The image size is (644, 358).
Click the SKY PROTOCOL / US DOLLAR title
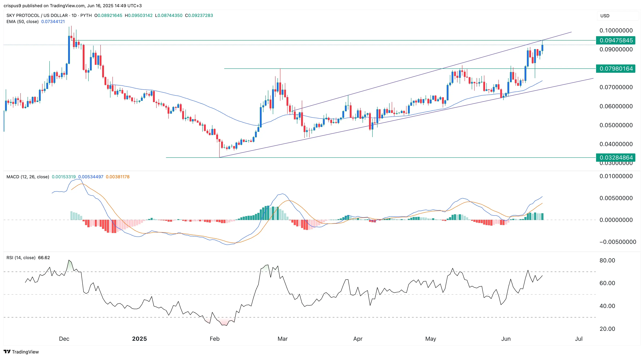click(37, 15)
